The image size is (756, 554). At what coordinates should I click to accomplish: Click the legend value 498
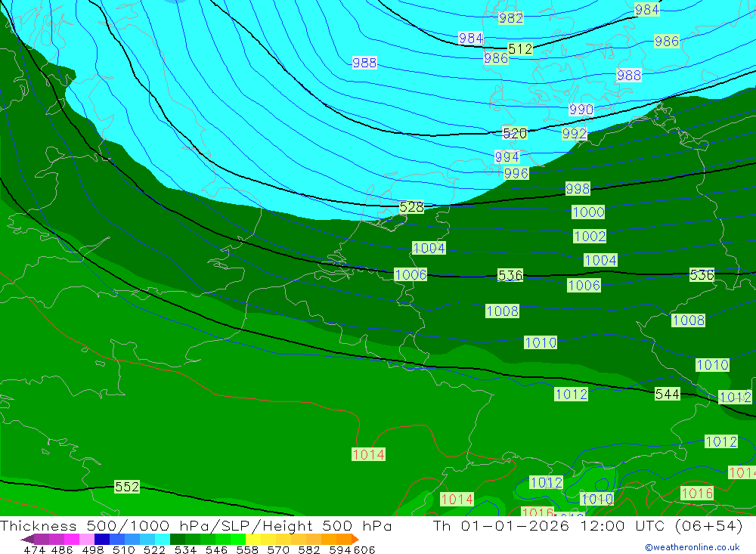(93, 549)
